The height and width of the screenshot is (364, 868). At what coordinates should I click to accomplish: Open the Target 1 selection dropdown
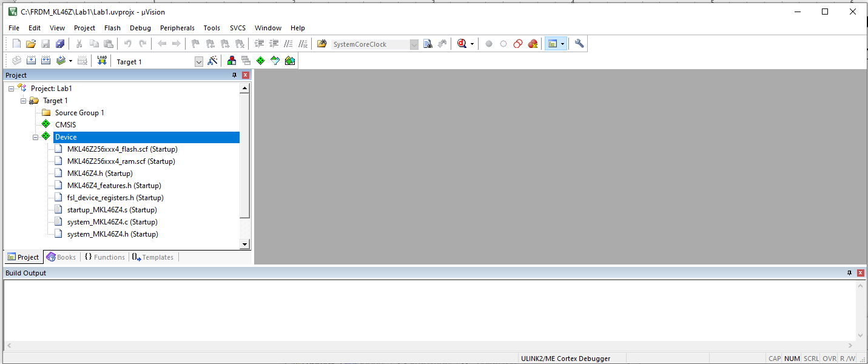click(x=198, y=61)
